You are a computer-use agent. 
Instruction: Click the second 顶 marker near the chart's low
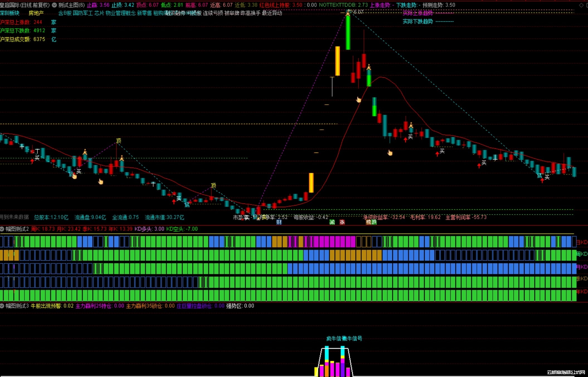click(213, 185)
